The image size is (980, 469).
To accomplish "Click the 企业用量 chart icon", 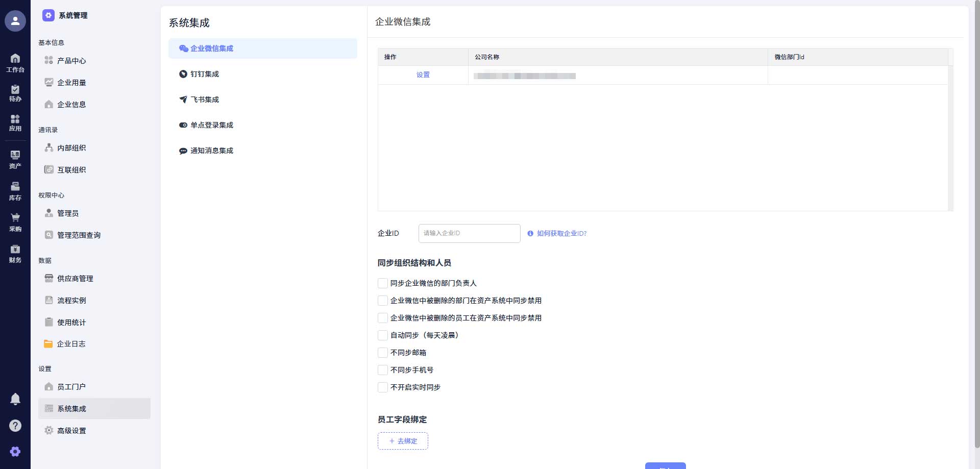I will 49,82.
